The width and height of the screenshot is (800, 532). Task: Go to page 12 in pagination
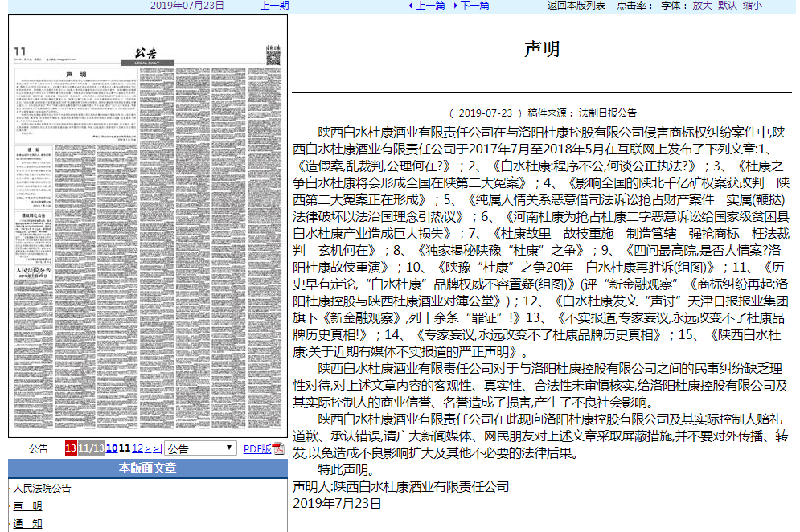pos(137,448)
